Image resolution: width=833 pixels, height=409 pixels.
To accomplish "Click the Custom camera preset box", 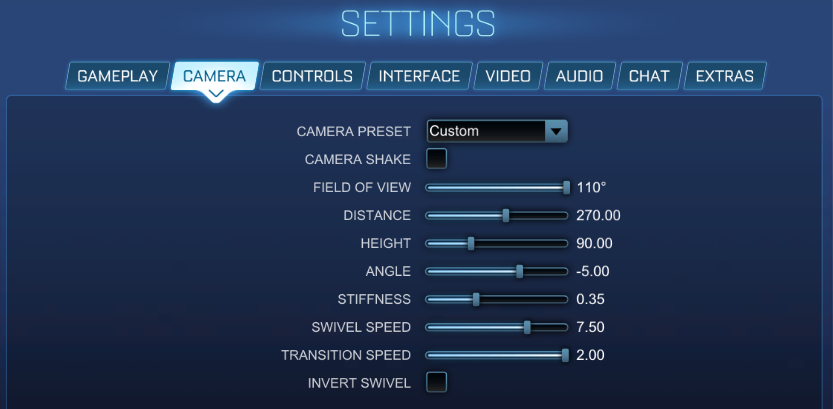I will click(x=486, y=131).
